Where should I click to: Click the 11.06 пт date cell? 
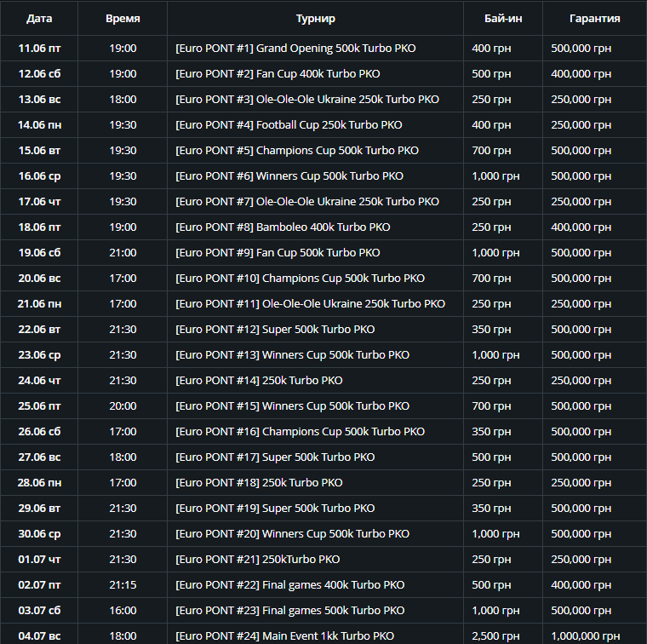coord(39,49)
